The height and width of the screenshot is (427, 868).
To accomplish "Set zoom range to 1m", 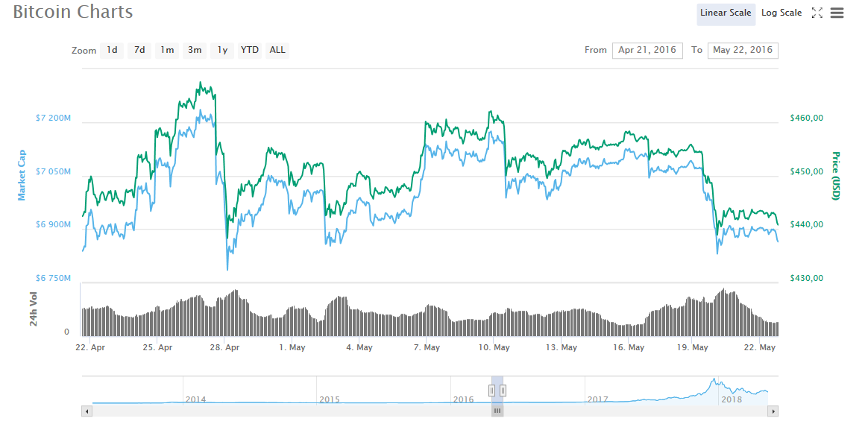I will (167, 51).
